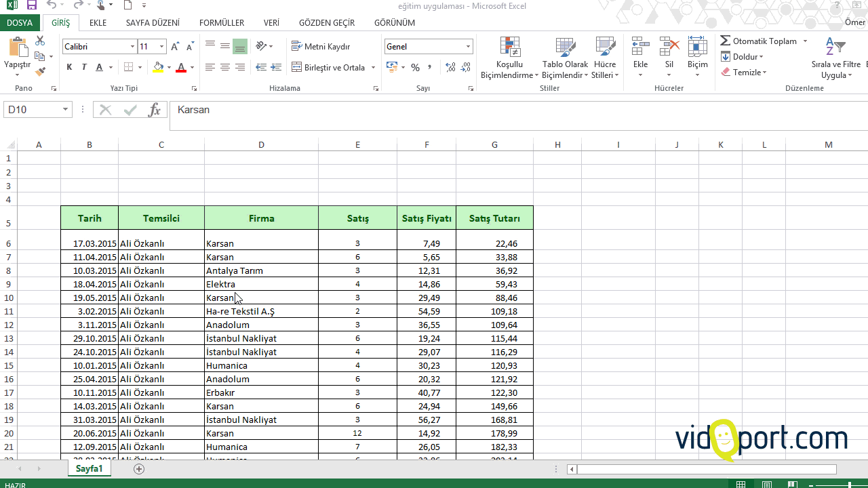The height and width of the screenshot is (488, 868).
Task: Toggle Italic (T) formatting
Action: [84, 68]
